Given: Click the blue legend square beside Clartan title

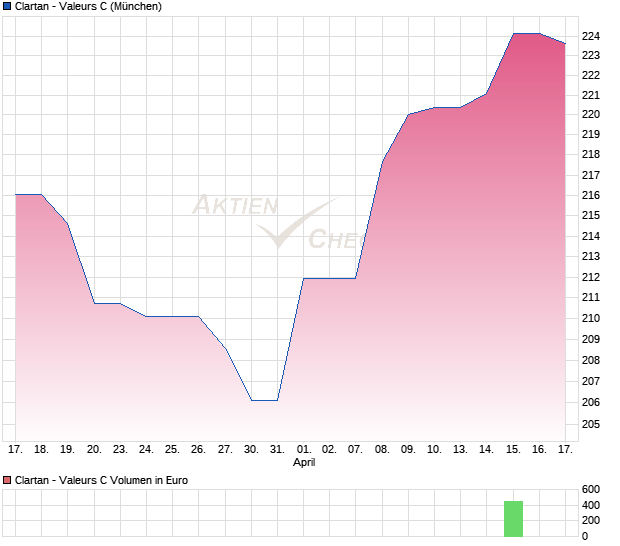Looking at the screenshot, I should (x=8, y=7).
